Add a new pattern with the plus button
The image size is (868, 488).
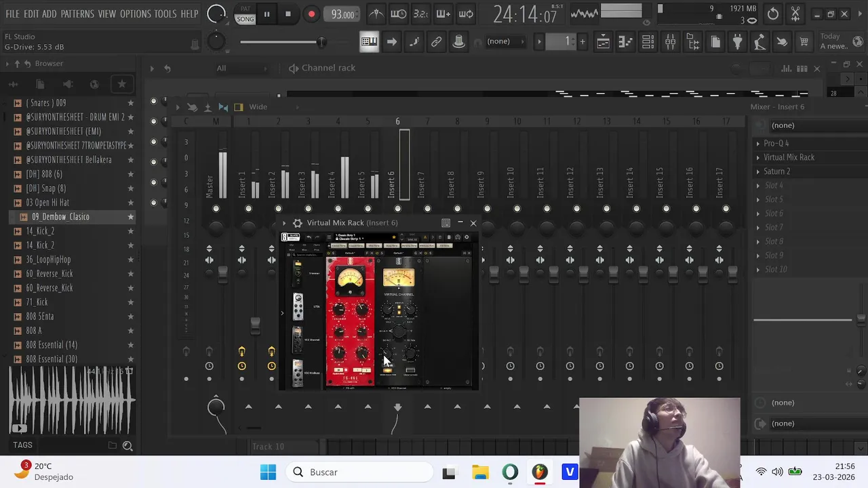582,42
